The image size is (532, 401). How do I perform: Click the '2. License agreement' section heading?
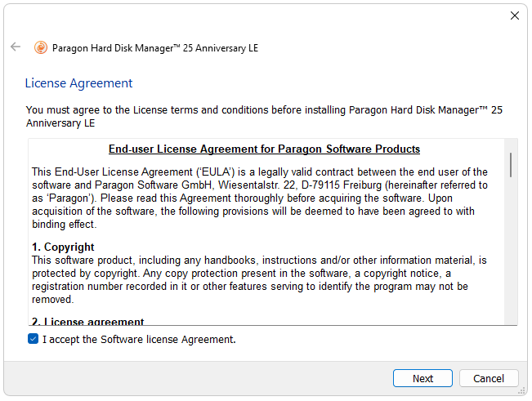pyautogui.click(x=88, y=322)
